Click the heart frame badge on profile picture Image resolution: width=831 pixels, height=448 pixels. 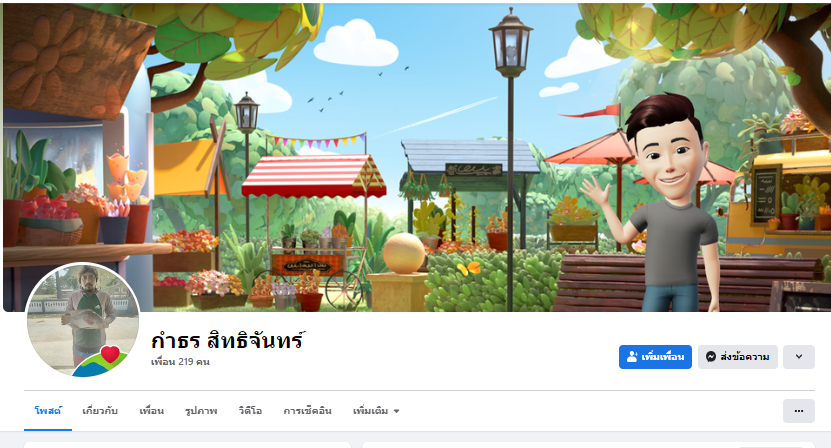[110, 354]
